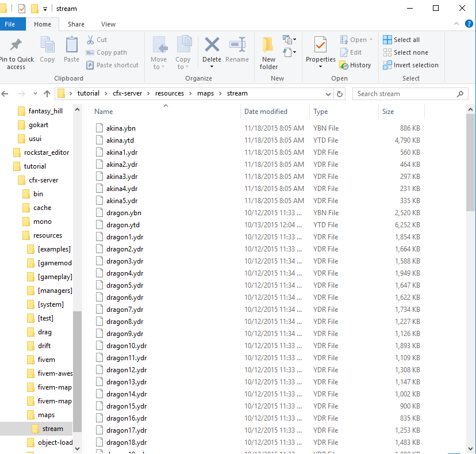Click the Cut scissors icon

90,40
